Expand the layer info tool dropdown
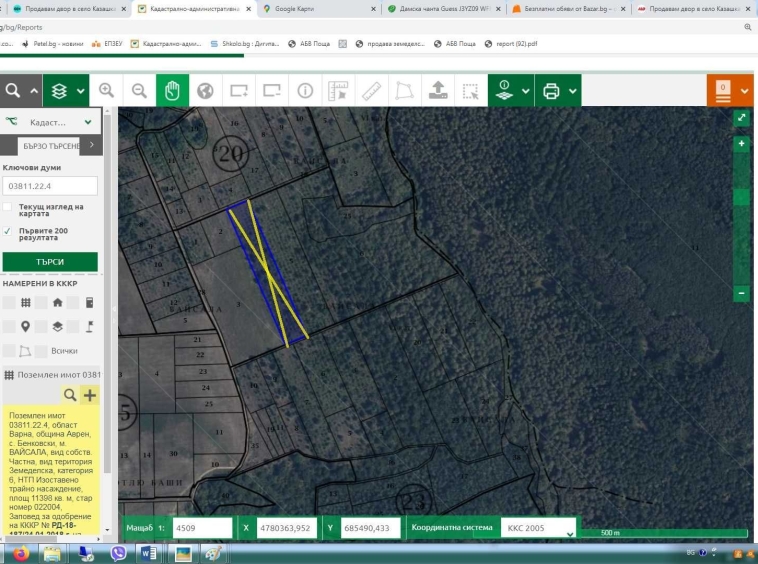 coord(525,91)
